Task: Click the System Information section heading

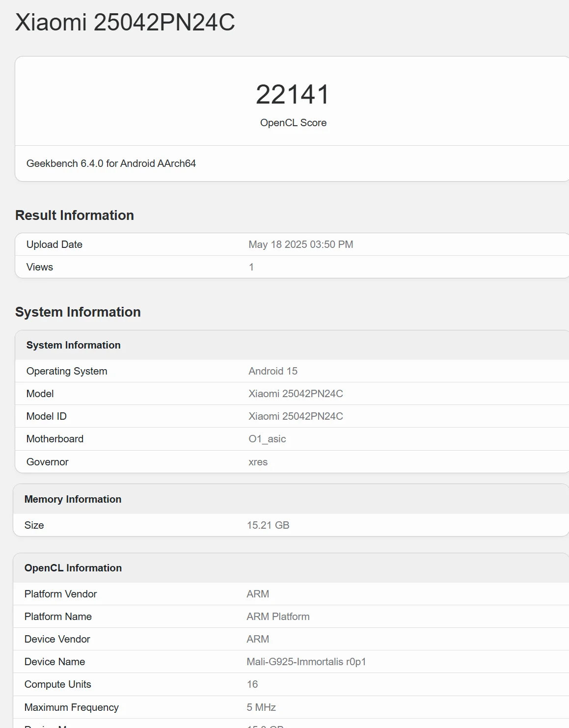Action: click(78, 312)
